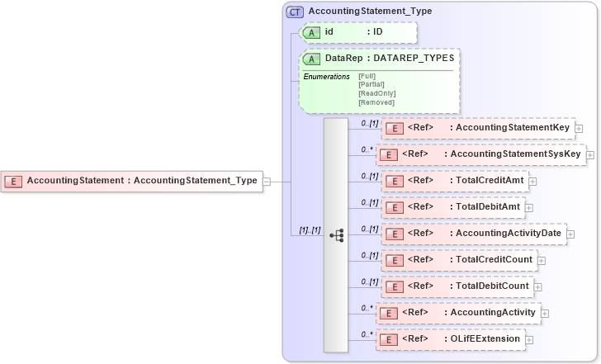Click the sequence compositor icon
This screenshot has height=364, width=601.
click(x=337, y=235)
